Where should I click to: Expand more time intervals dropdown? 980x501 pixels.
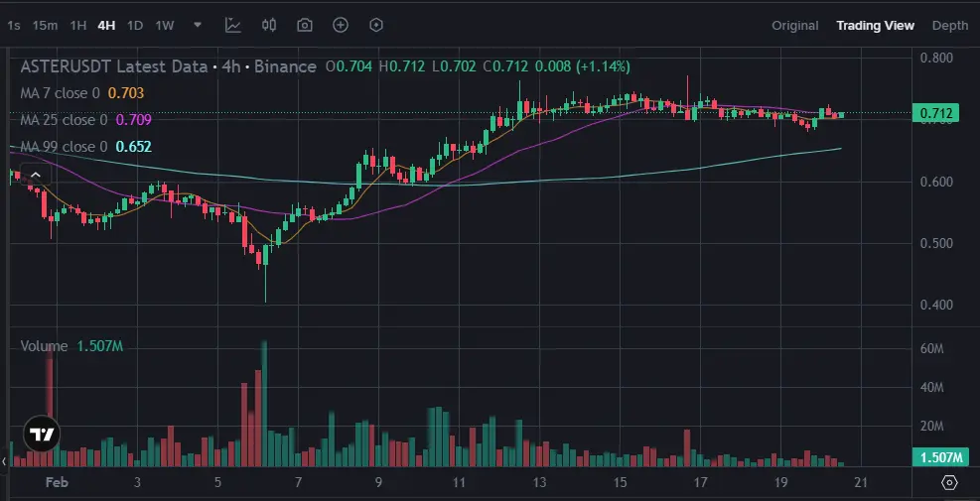(x=198, y=25)
